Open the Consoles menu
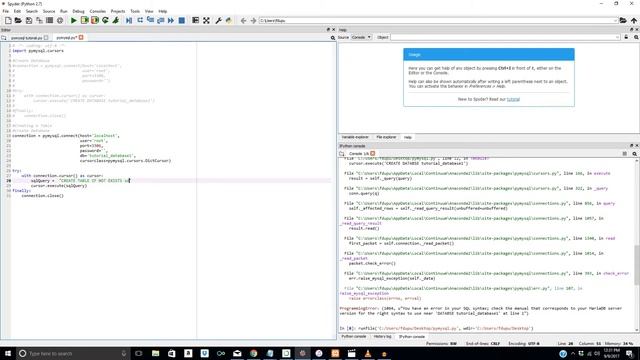The width and height of the screenshot is (640, 360). click(x=98, y=11)
